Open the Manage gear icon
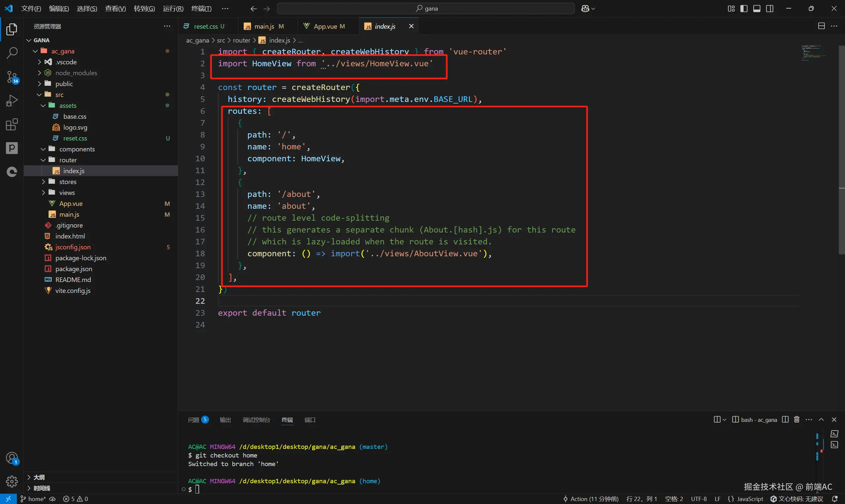Viewport: 845px width, 504px height. pyautogui.click(x=12, y=481)
